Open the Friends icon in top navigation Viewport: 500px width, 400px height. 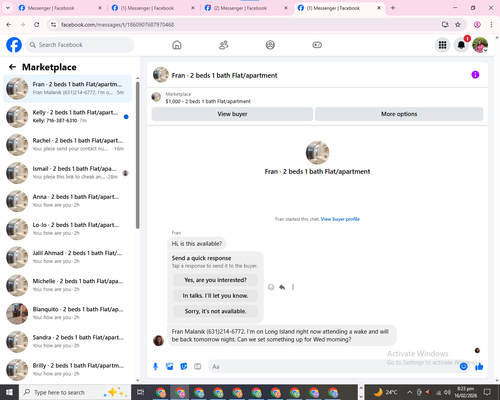tap(223, 45)
